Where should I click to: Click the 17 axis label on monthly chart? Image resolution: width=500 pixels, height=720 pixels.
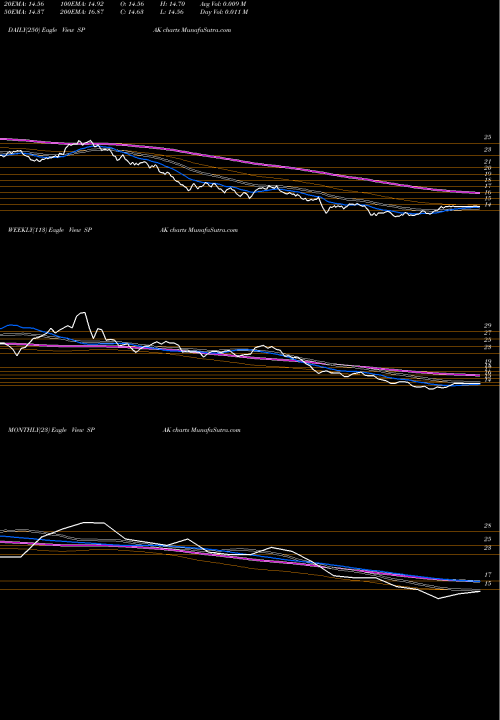tap(488, 575)
